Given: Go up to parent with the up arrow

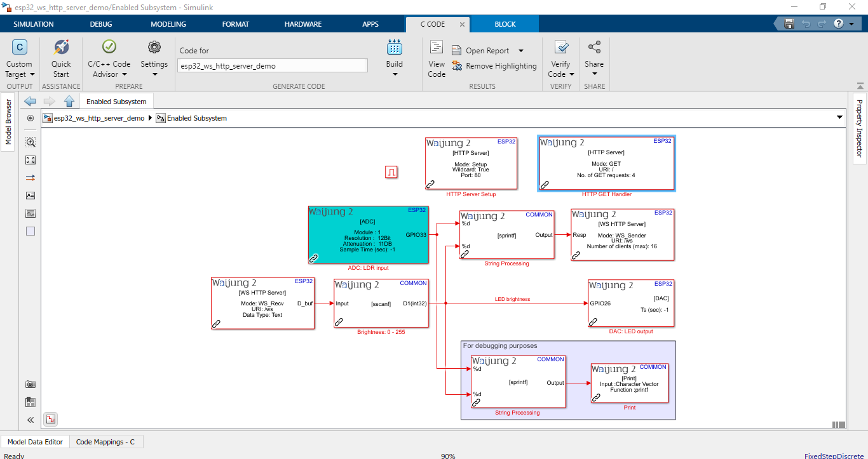Looking at the screenshot, I should [x=69, y=101].
